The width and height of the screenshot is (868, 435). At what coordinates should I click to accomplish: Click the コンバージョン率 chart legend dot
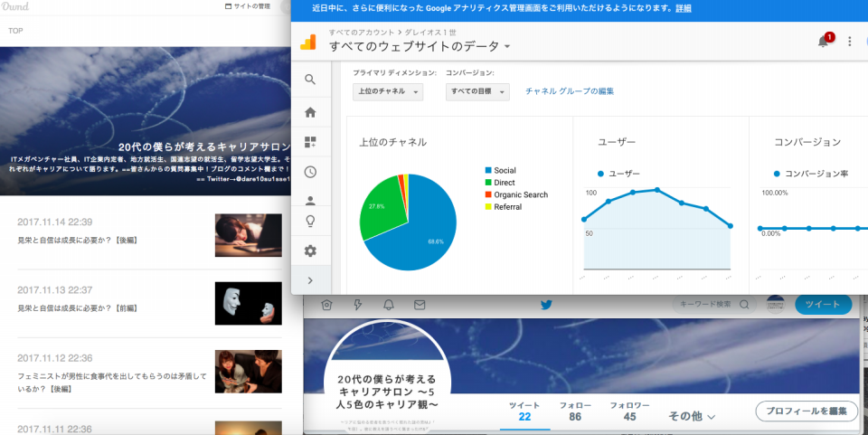777,174
